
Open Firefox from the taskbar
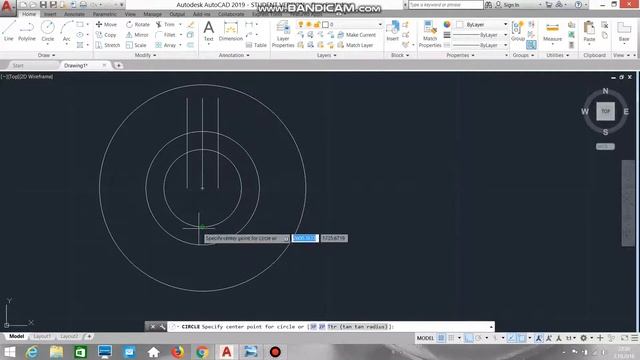pyautogui.click(x=178, y=352)
